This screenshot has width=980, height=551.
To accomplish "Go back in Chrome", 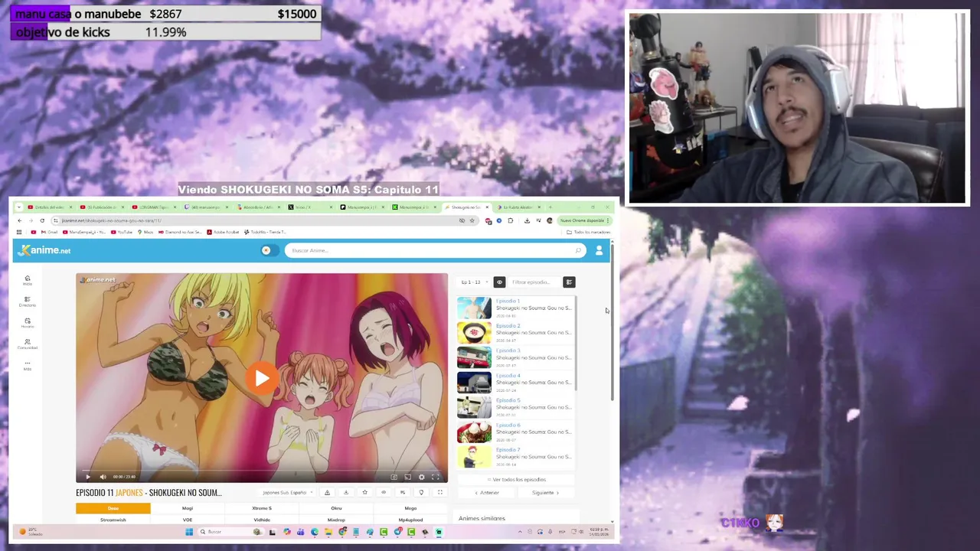I will (x=20, y=220).
